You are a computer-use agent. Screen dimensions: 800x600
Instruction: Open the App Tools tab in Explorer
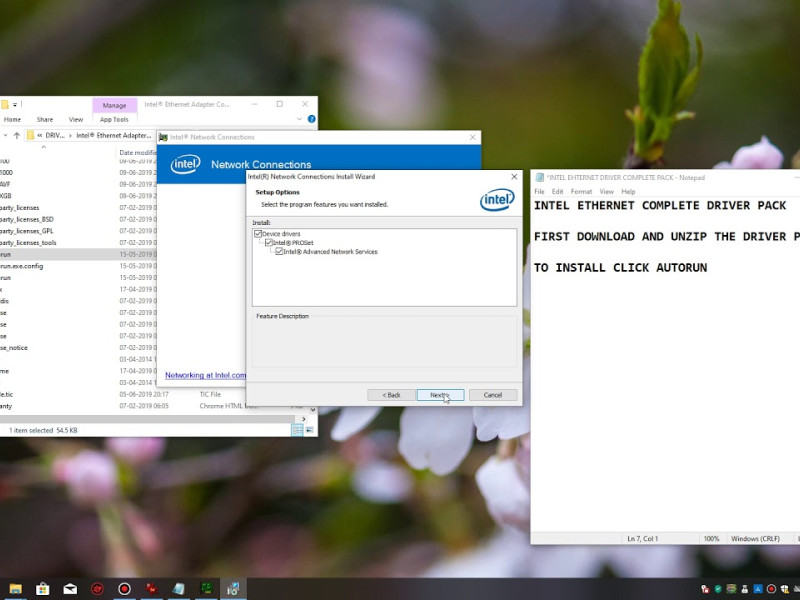click(114, 119)
